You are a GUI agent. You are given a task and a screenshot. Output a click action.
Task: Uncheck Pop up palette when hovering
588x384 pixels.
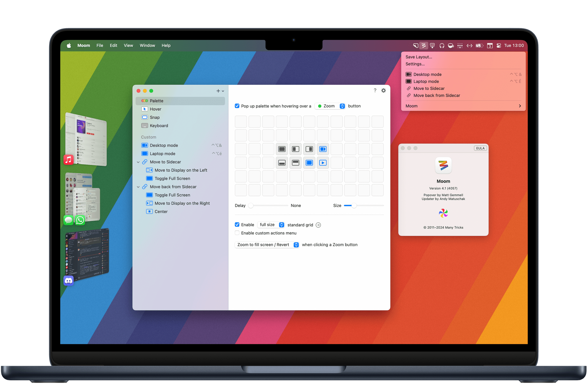[x=237, y=106]
